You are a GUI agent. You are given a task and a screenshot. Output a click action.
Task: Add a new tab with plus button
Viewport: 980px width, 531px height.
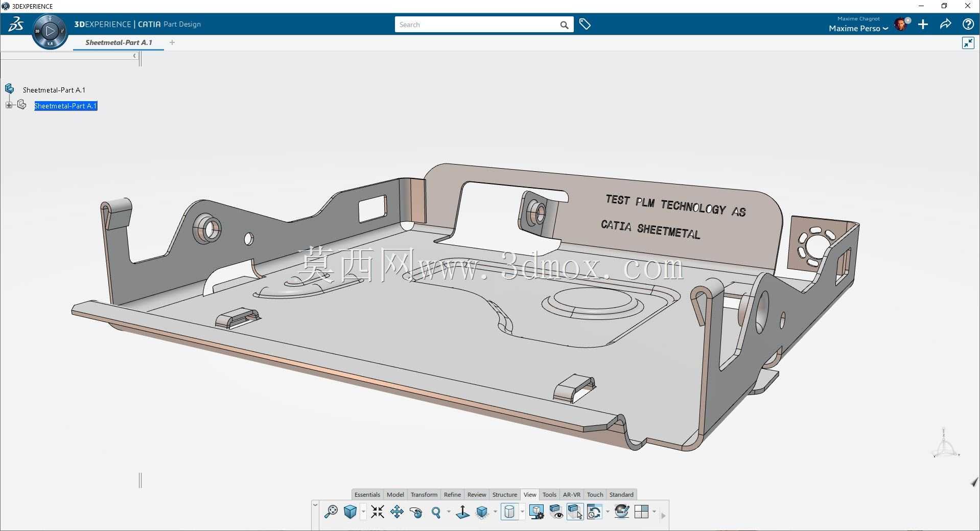(172, 42)
